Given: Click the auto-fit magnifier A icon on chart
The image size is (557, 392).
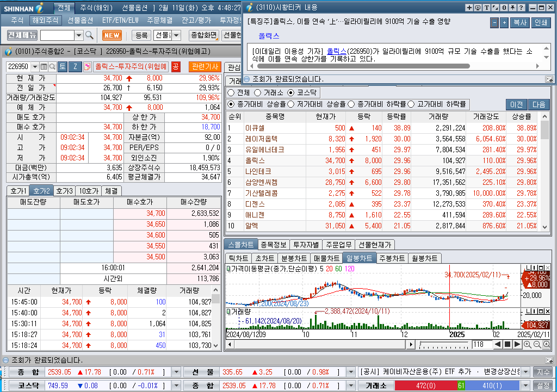Looking at the screenshot, I should coord(546,344).
